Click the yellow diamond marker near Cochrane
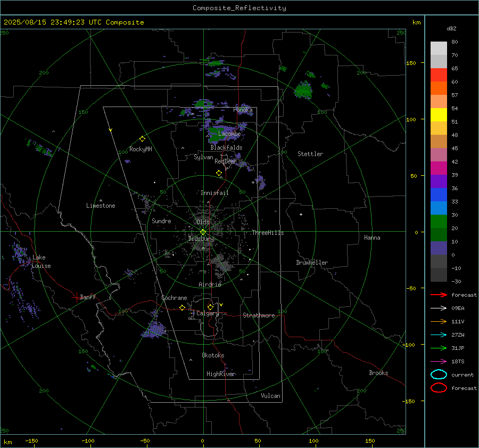479x448 pixels. (x=182, y=307)
